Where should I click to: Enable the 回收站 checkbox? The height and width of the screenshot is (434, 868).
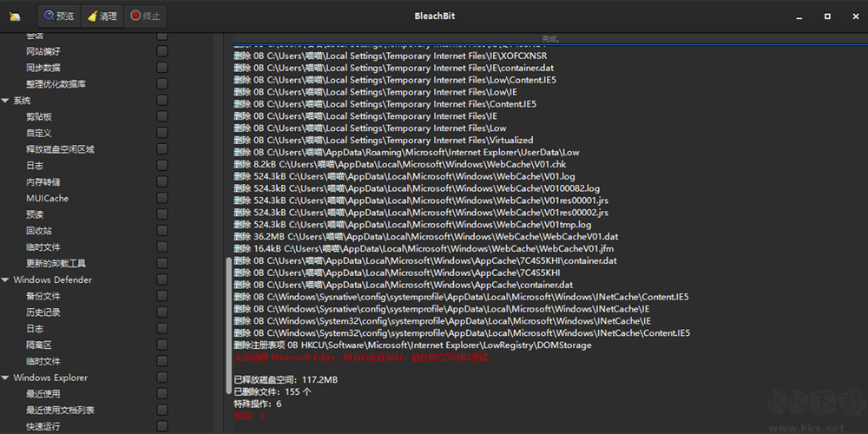162,231
